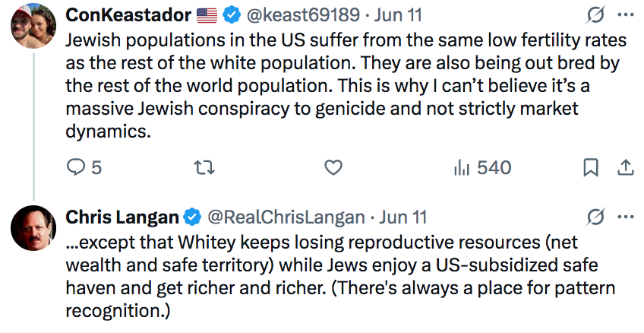Click the ConKeastador display name
644x333 pixels.
coord(128,15)
